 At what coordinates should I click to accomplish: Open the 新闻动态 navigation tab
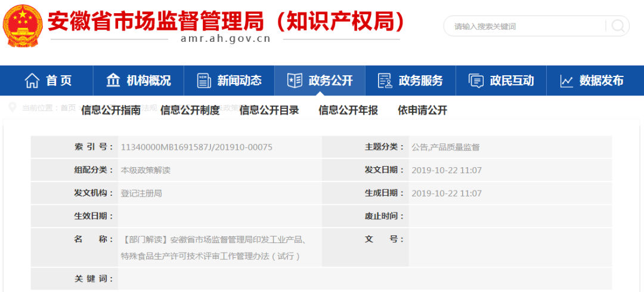click(229, 81)
